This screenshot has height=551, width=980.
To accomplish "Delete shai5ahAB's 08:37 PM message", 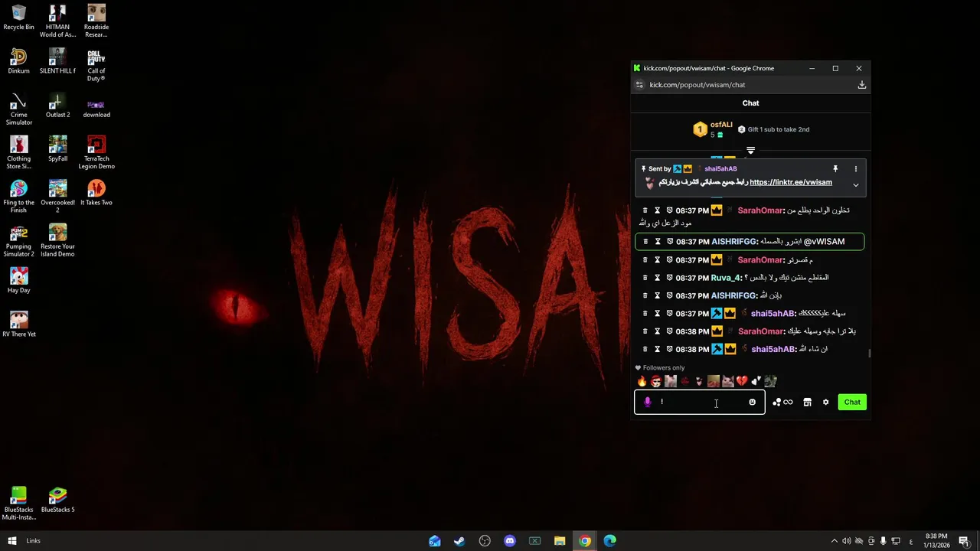I will pyautogui.click(x=645, y=314).
